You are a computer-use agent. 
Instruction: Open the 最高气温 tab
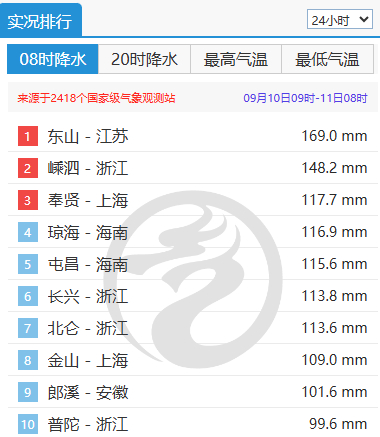(236, 59)
